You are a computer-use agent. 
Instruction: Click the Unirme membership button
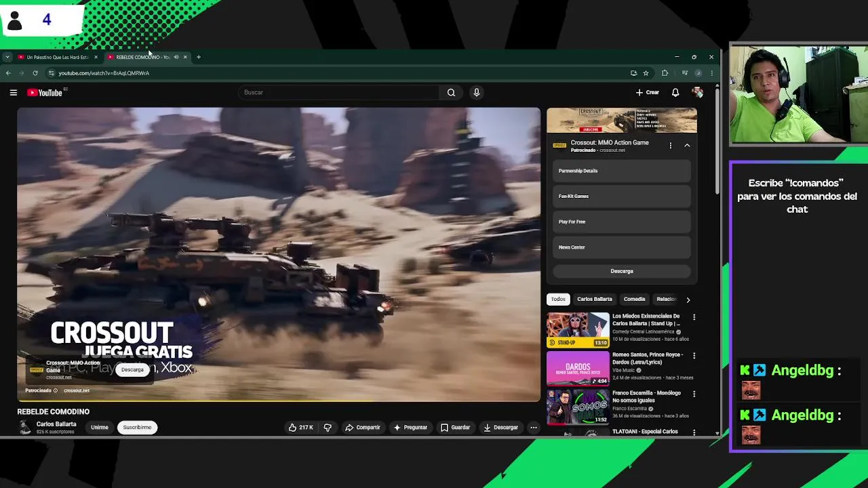[100, 428]
